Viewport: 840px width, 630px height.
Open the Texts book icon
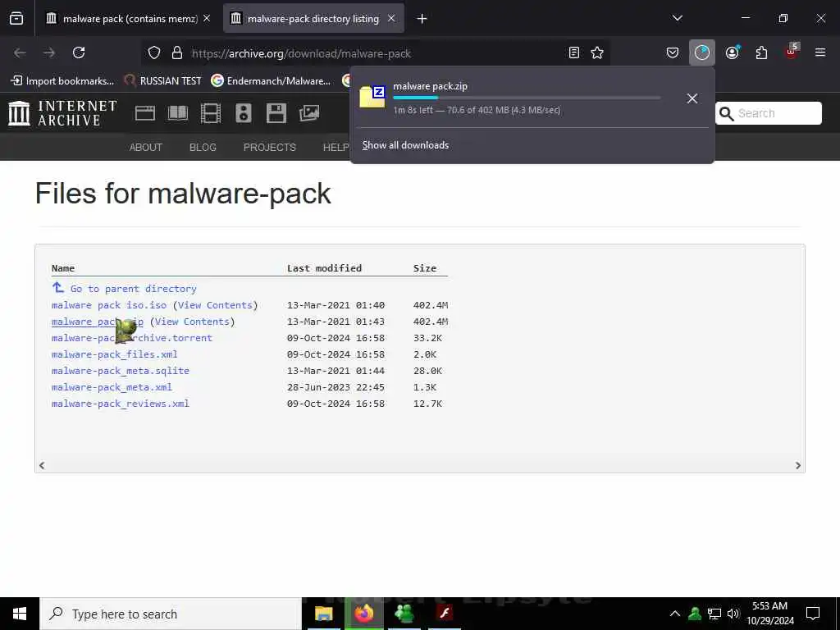coord(178,113)
